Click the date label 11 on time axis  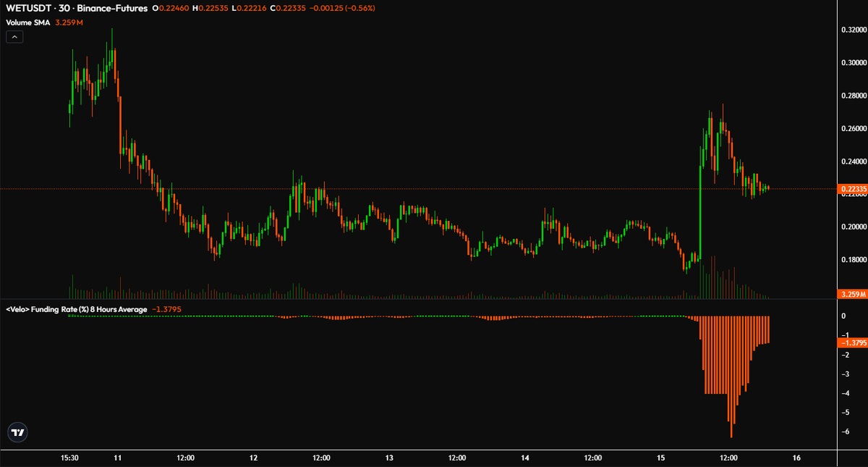coord(118,458)
